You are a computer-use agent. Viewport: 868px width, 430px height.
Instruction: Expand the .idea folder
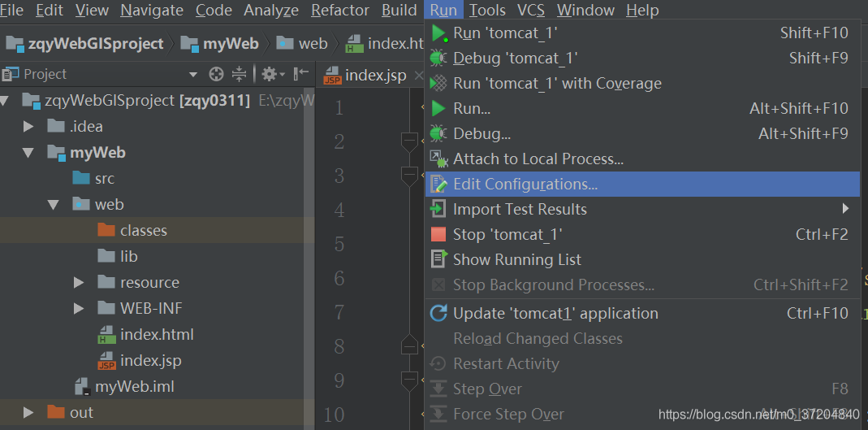click(x=28, y=126)
